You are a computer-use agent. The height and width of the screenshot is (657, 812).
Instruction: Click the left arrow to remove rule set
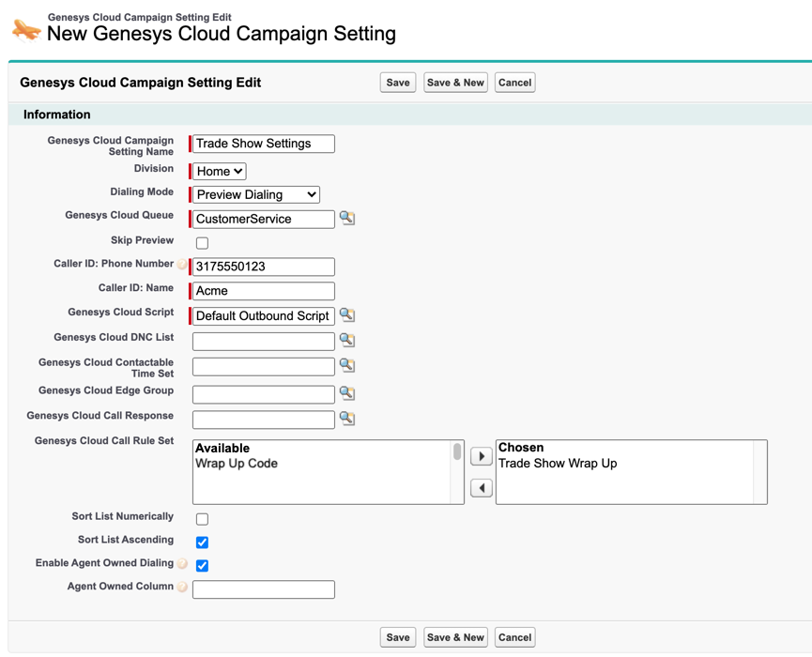(482, 487)
